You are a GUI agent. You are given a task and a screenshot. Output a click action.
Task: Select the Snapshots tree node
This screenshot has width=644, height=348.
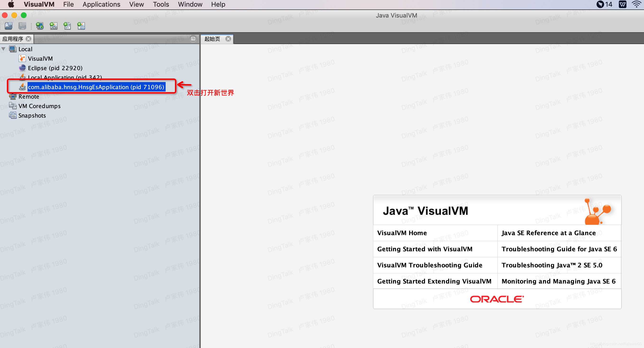pyautogui.click(x=32, y=115)
